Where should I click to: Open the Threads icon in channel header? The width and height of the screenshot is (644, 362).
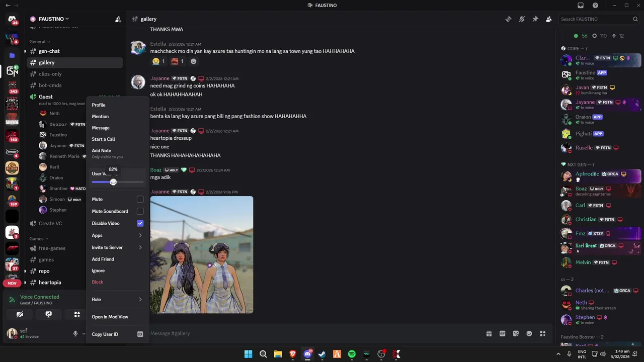509,19
